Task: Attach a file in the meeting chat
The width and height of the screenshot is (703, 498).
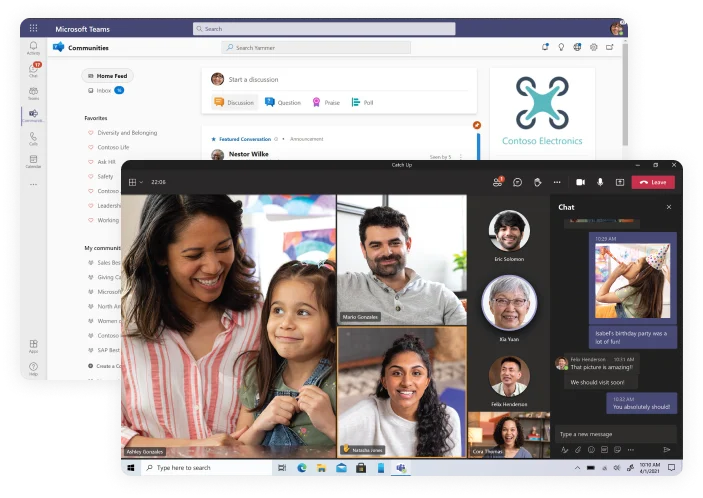Action: click(x=578, y=450)
